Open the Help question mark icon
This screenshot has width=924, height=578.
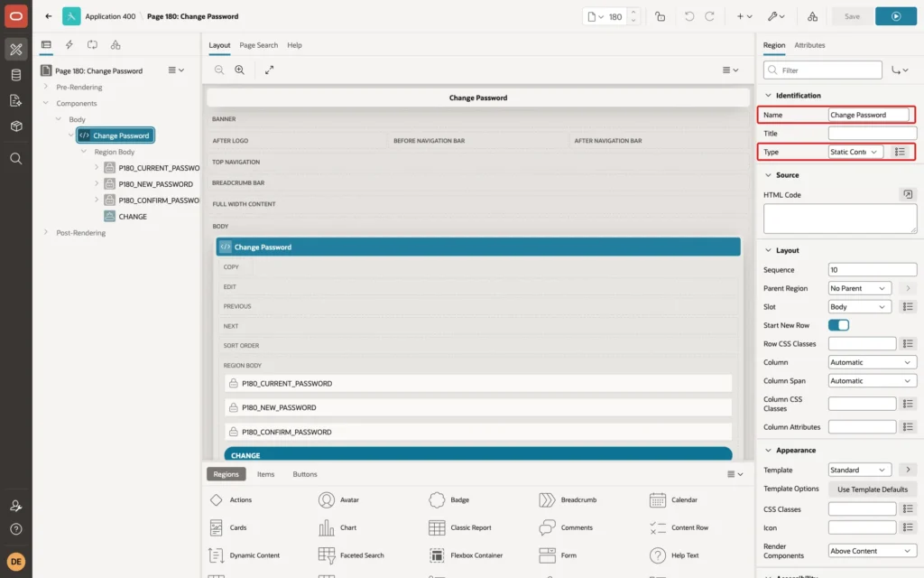coord(16,529)
